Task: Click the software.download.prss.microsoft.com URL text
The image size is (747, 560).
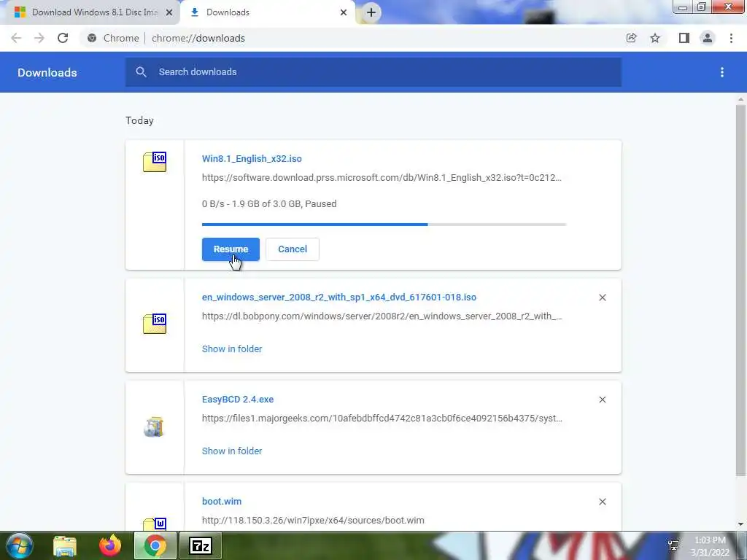Action: pyautogui.click(x=382, y=178)
